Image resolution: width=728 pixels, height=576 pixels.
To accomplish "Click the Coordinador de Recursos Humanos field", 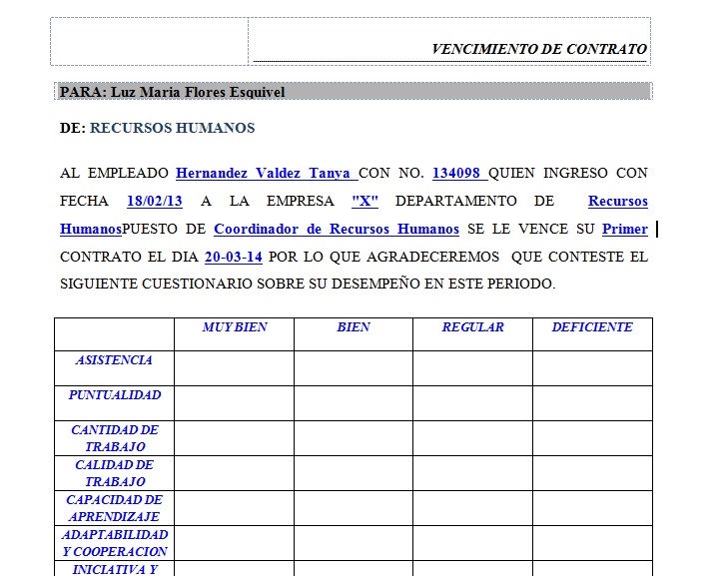I will coord(337,229).
